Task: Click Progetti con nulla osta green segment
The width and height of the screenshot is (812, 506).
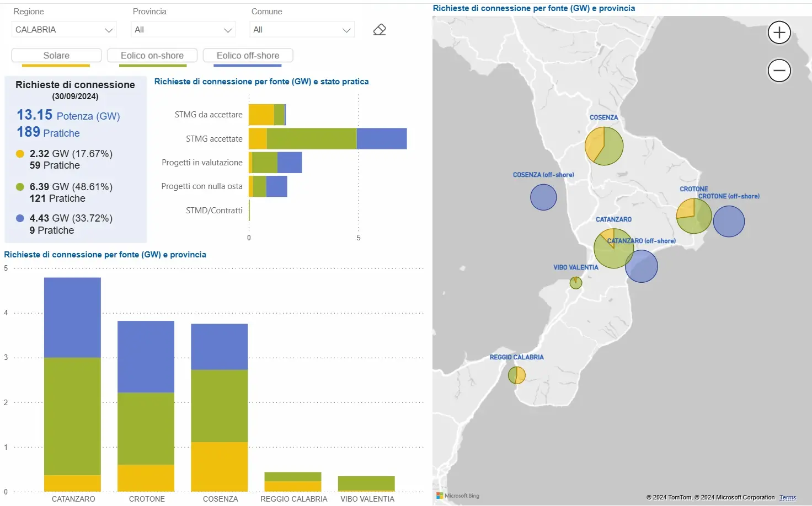Action: (x=260, y=186)
